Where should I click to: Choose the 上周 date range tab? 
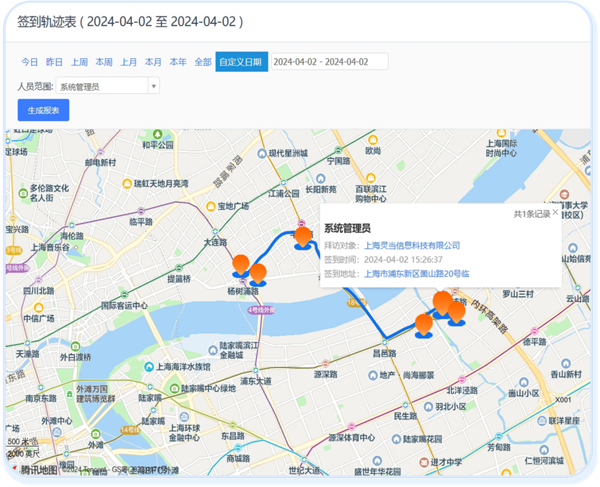(x=79, y=62)
